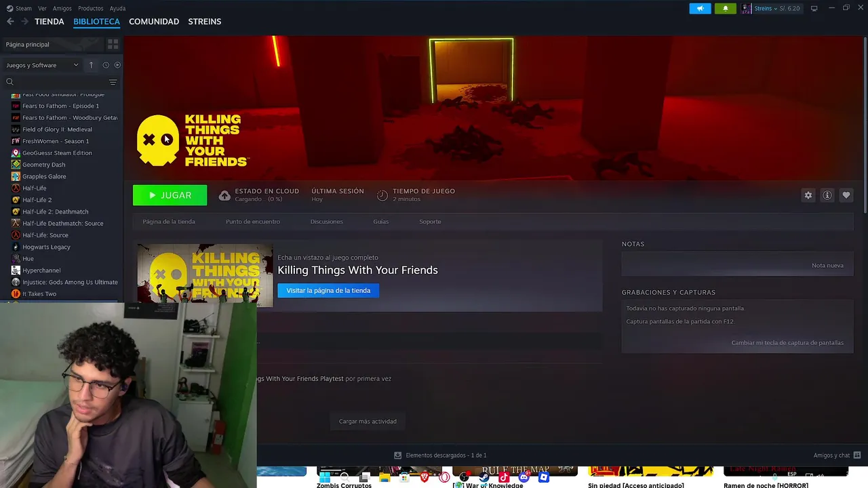Select the Hogwarts Legacy icon in list
Screen dimensions: 868x488
[16, 247]
